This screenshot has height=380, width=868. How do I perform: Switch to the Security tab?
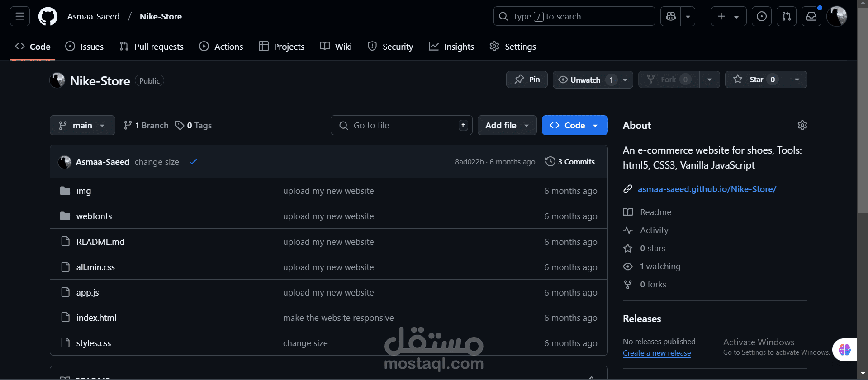point(390,47)
